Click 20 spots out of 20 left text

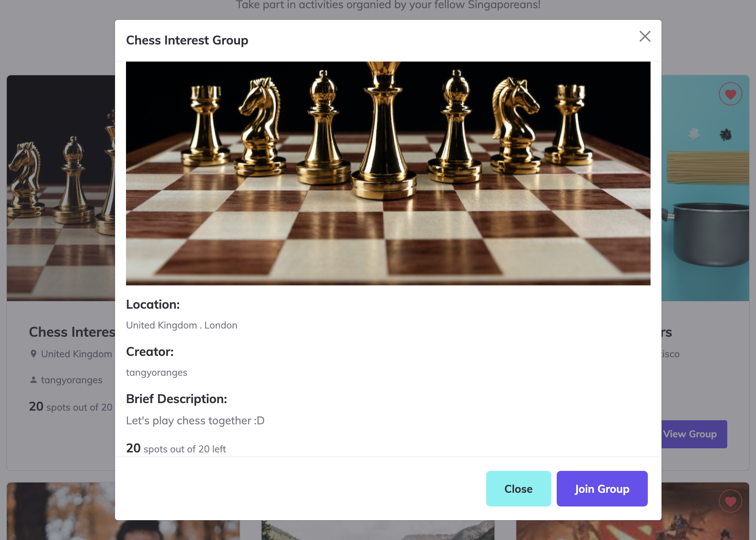coord(176,449)
